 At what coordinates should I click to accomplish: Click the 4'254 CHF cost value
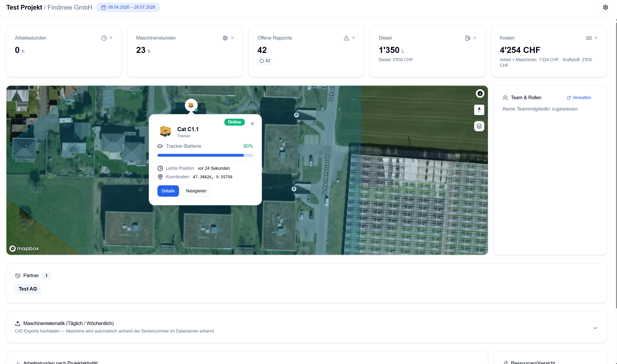[x=520, y=50]
